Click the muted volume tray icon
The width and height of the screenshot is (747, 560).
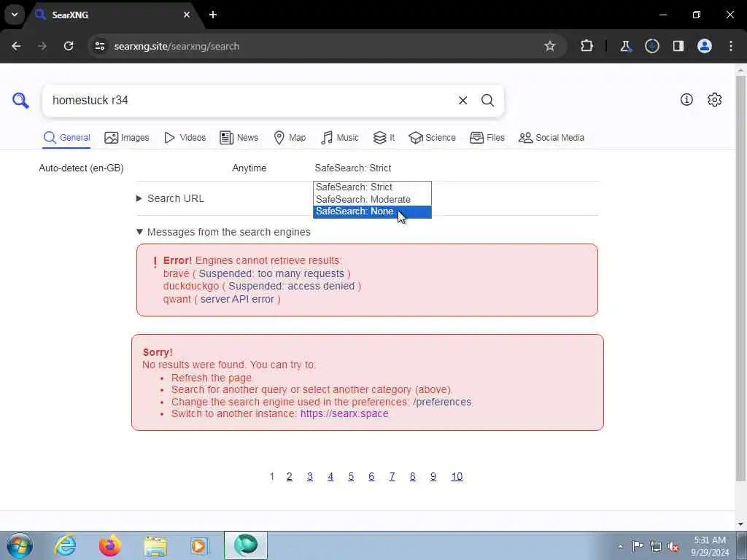(x=673, y=546)
